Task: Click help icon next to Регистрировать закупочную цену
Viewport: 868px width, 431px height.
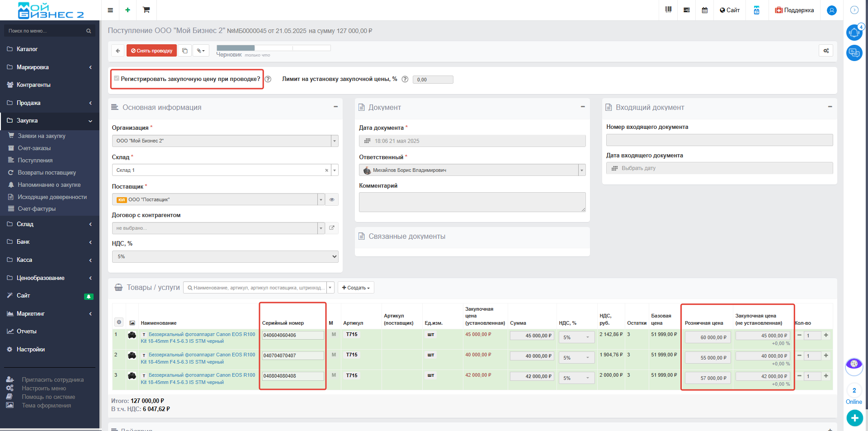Action: (268, 79)
